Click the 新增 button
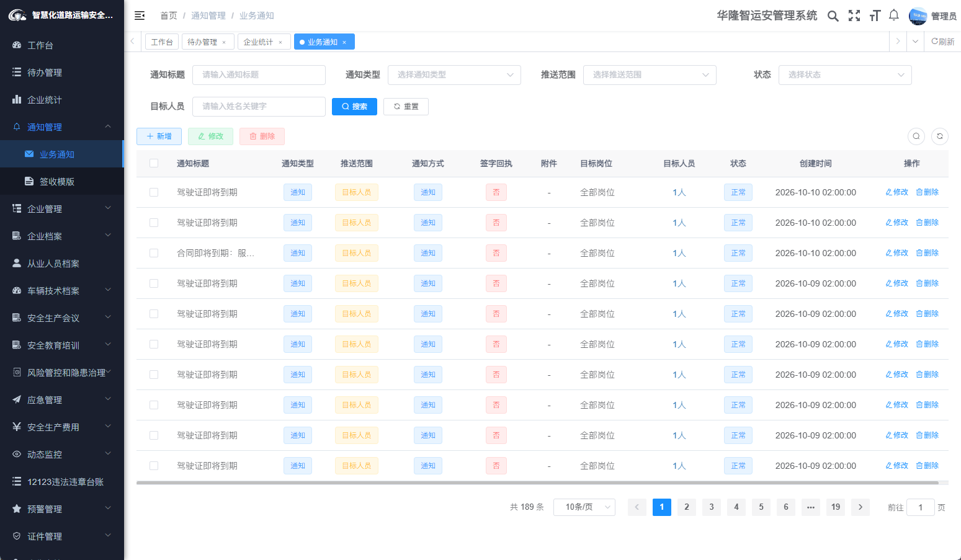The image size is (961, 560). tap(159, 136)
